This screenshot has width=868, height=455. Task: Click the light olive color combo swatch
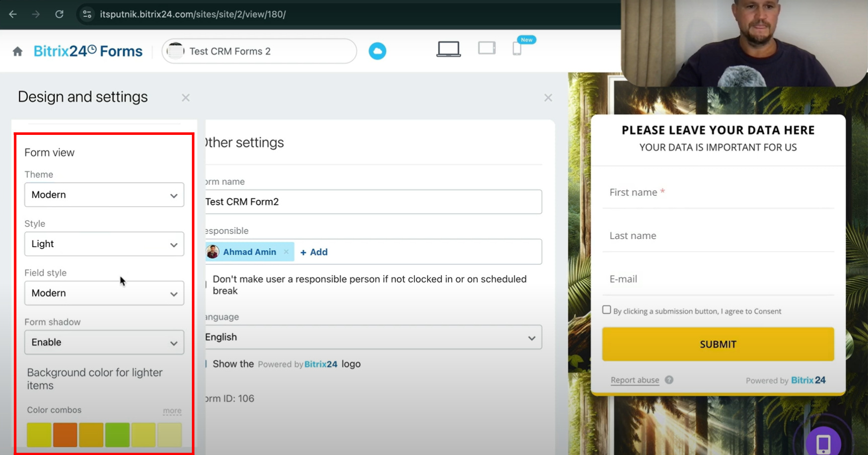point(143,435)
